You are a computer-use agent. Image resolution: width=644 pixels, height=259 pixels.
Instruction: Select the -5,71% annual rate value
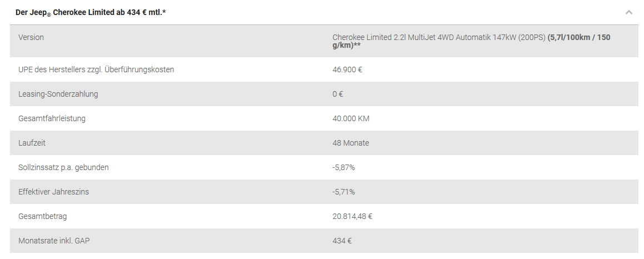click(343, 192)
